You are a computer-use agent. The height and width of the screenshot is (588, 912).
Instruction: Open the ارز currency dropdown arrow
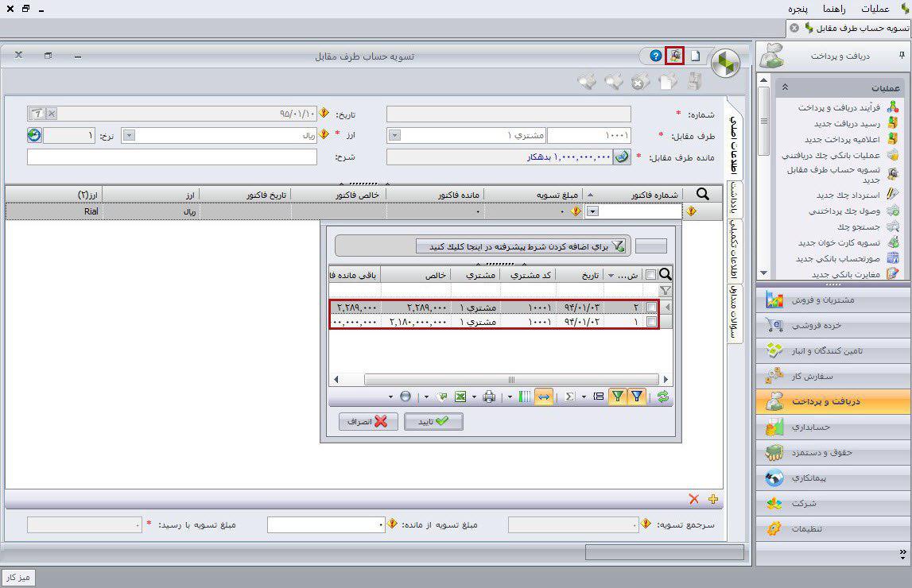pos(129,135)
